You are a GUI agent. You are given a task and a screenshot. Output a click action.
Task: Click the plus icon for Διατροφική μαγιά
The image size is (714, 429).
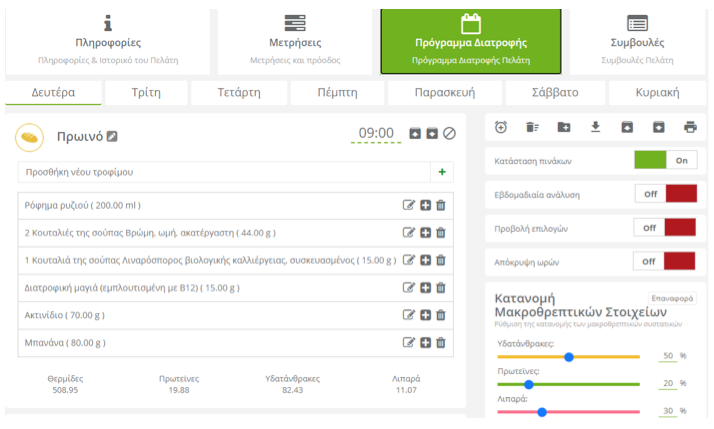pyautogui.click(x=425, y=287)
